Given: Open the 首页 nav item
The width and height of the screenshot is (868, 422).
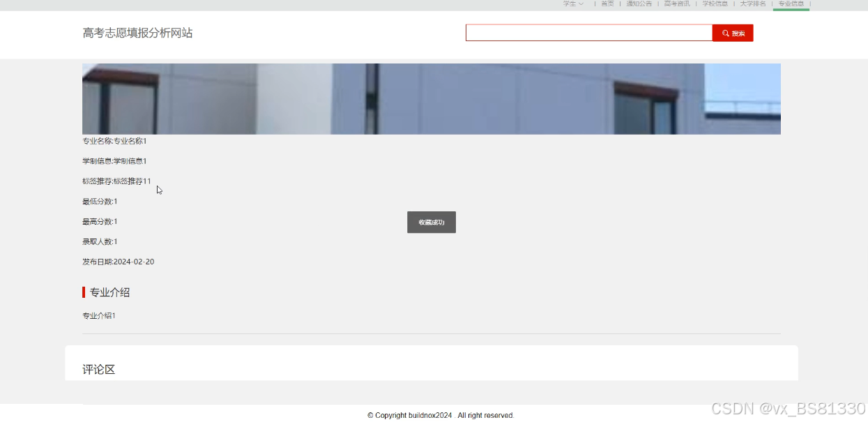Looking at the screenshot, I should (x=607, y=3).
